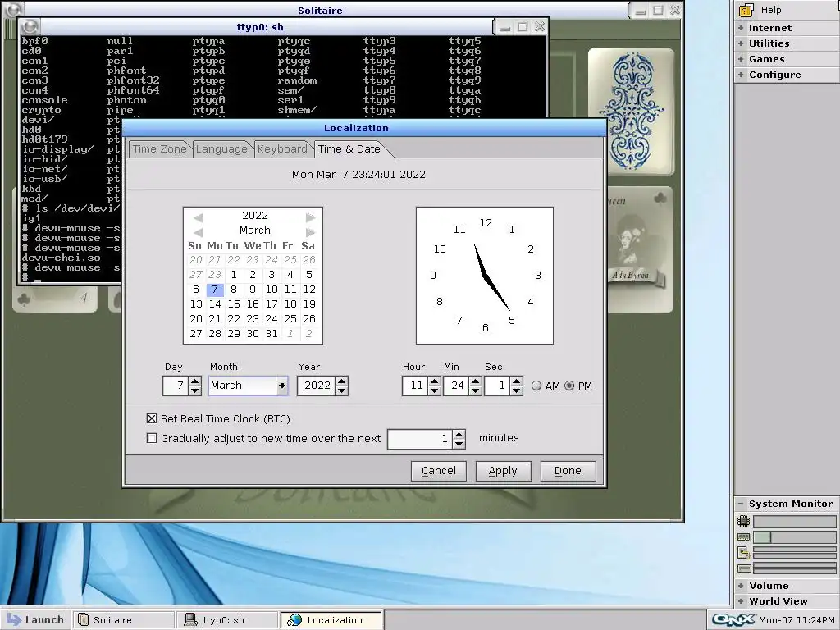Switch to the Time Zone tab
The image size is (840, 630).
[160, 149]
